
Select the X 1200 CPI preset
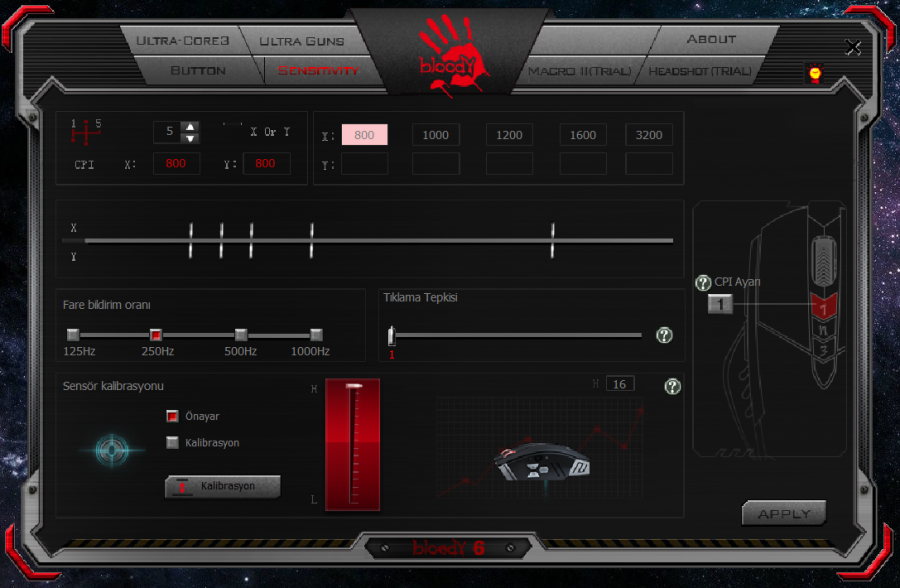tap(509, 135)
